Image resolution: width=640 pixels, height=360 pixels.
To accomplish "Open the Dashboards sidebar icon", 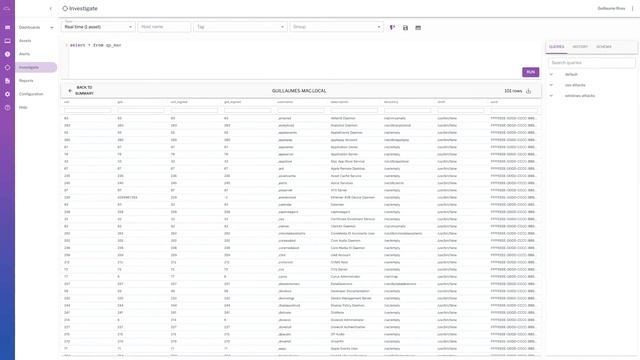I will coord(7,27).
